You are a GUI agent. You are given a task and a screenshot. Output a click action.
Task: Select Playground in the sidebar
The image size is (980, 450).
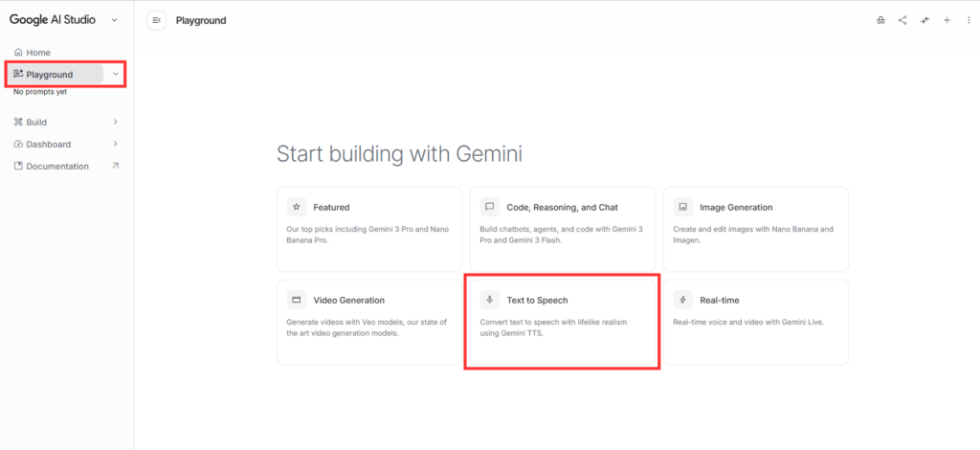click(50, 75)
